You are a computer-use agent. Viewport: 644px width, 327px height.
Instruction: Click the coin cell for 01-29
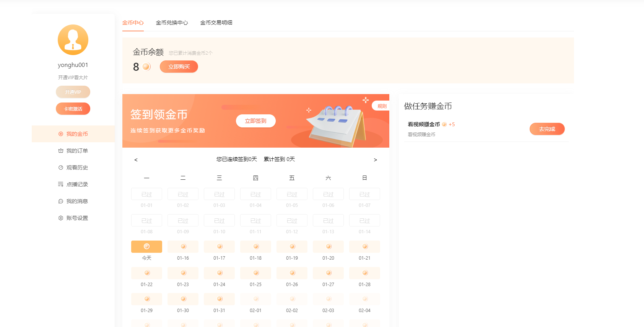pos(146,299)
